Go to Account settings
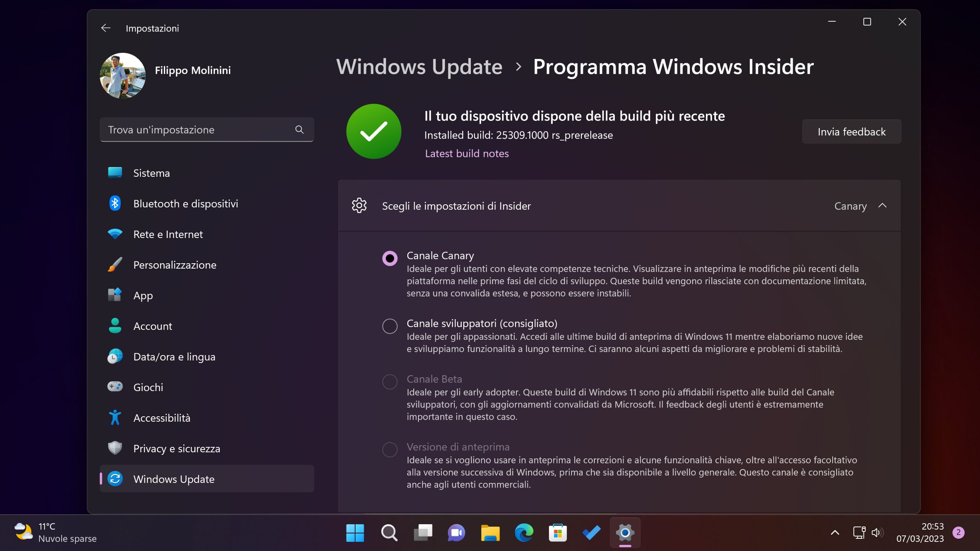 (207, 326)
